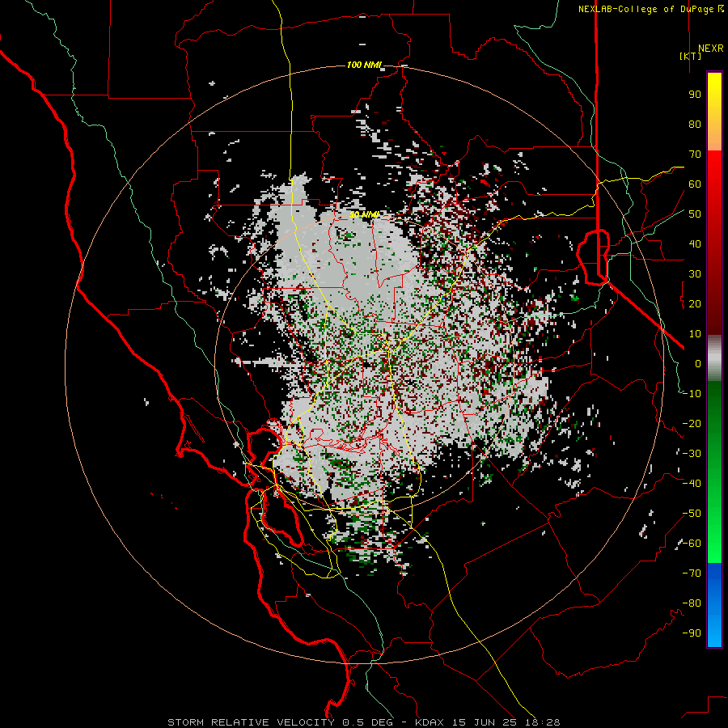The image size is (728, 728).
Task: Click the 60 value on the velocity scale
Action: [695, 184]
